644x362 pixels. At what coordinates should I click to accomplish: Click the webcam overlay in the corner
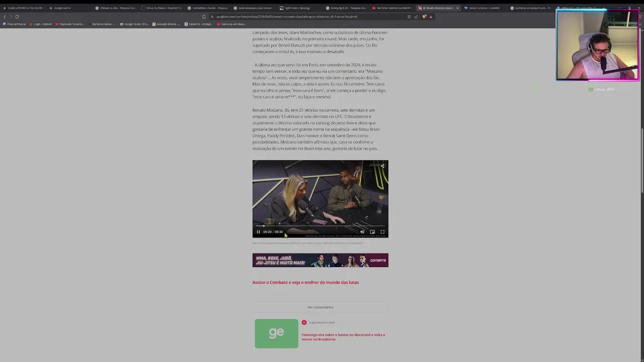(598, 46)
